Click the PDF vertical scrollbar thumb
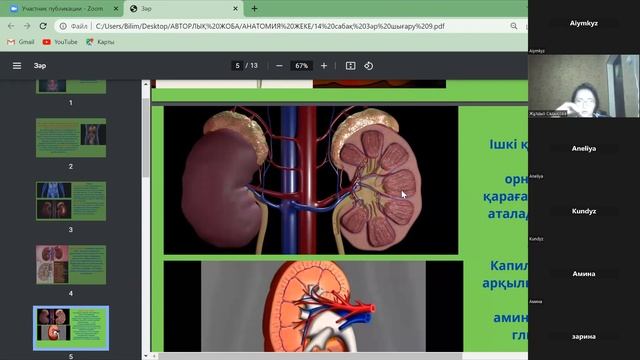Image resolution: width=640 pixels, height=360 pixels. (x=146, y=137)
